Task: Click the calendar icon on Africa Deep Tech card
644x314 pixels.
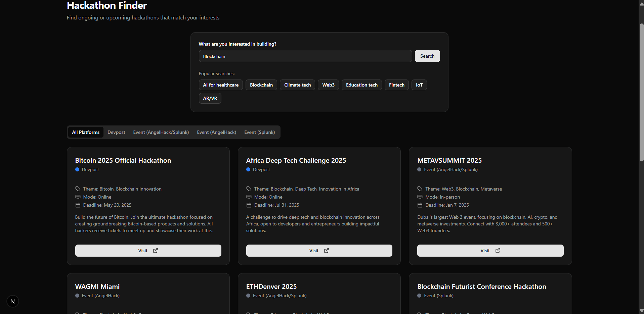Action: click(x=249, y=205)
